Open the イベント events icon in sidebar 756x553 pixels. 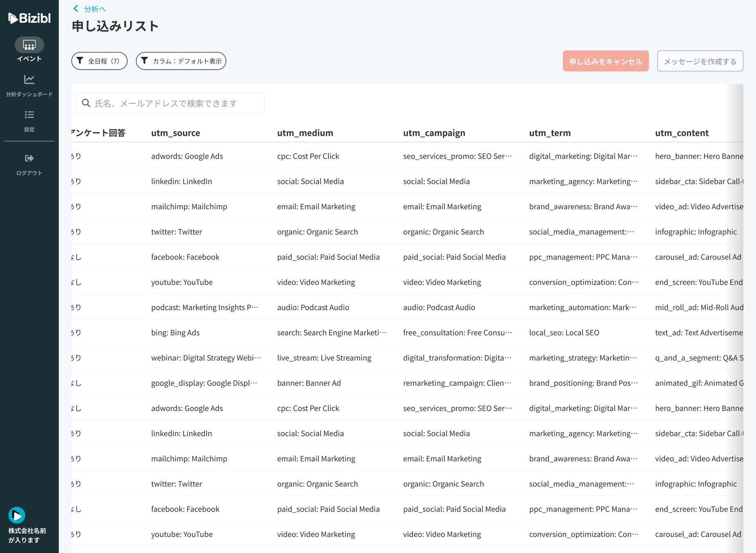click(x=29, y=45)
